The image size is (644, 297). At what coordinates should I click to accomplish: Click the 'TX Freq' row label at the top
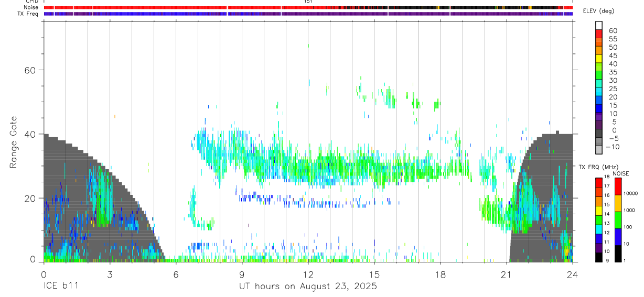point(28,13)
